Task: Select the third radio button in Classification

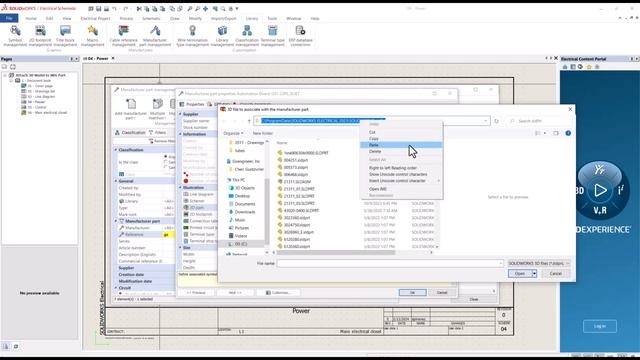Action: tap(165, 167)
